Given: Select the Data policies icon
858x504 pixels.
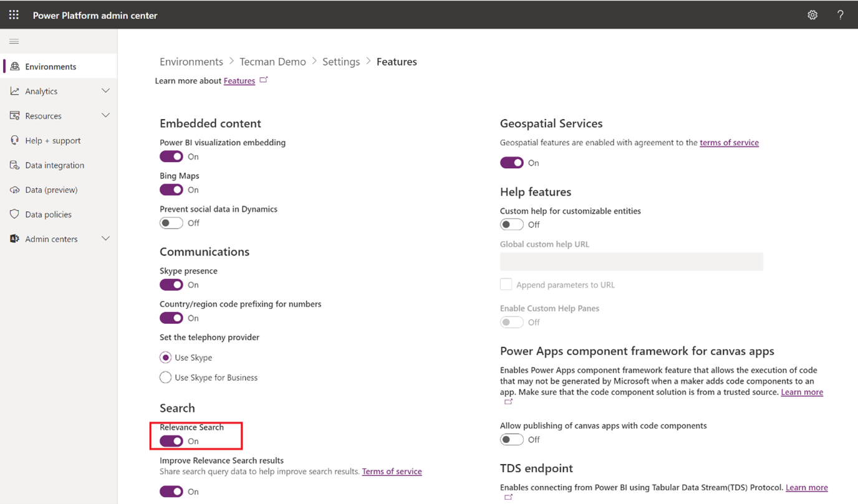Looking at the screenshot, I should click(x=14, y=214).
